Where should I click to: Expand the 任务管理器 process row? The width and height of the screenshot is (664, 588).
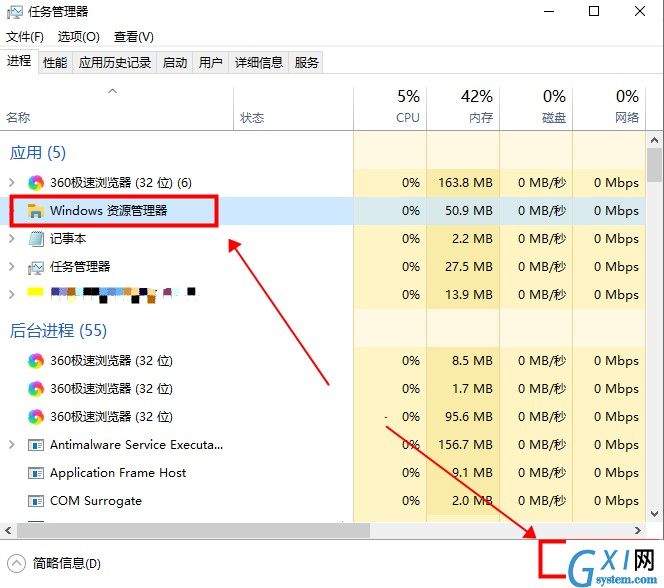click(12, 267)
